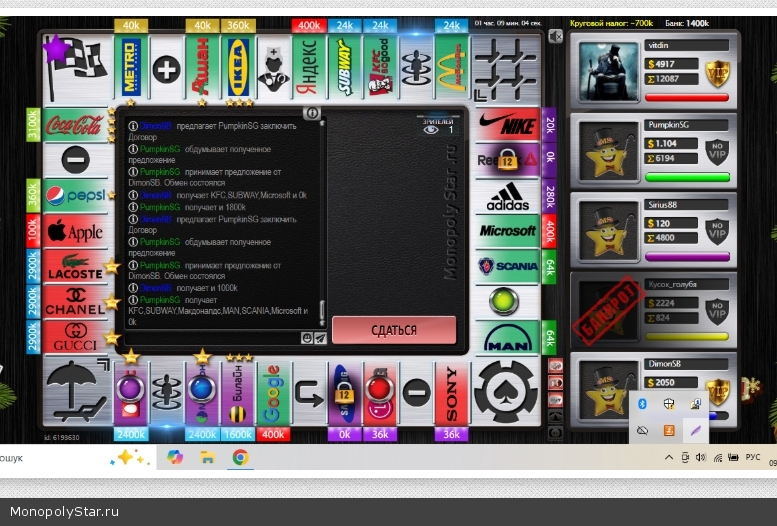Open Google Chrome on the taskbar
Screen dimensions: 777x526
(x=240, y=457)
